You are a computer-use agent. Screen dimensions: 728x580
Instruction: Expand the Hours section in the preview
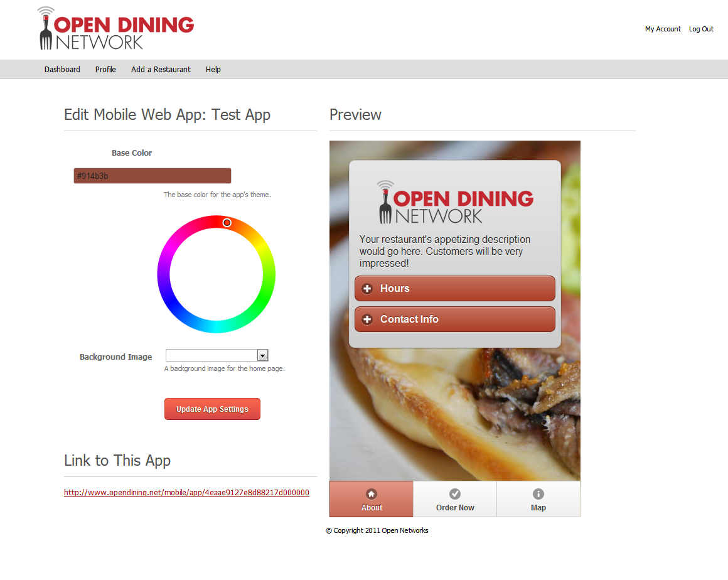tap(455, 288)
